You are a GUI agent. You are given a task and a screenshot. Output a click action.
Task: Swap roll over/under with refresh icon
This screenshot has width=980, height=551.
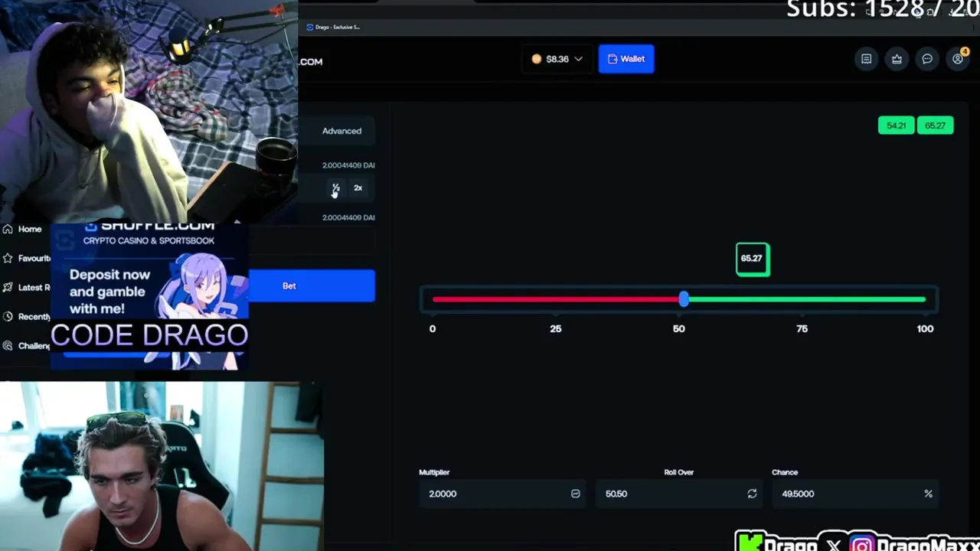752,494
